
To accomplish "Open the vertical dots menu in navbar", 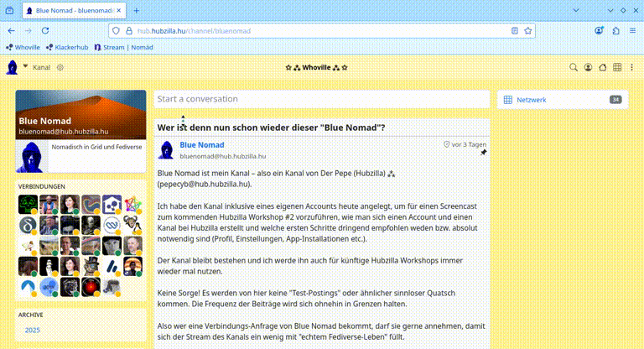I will 633,67.
